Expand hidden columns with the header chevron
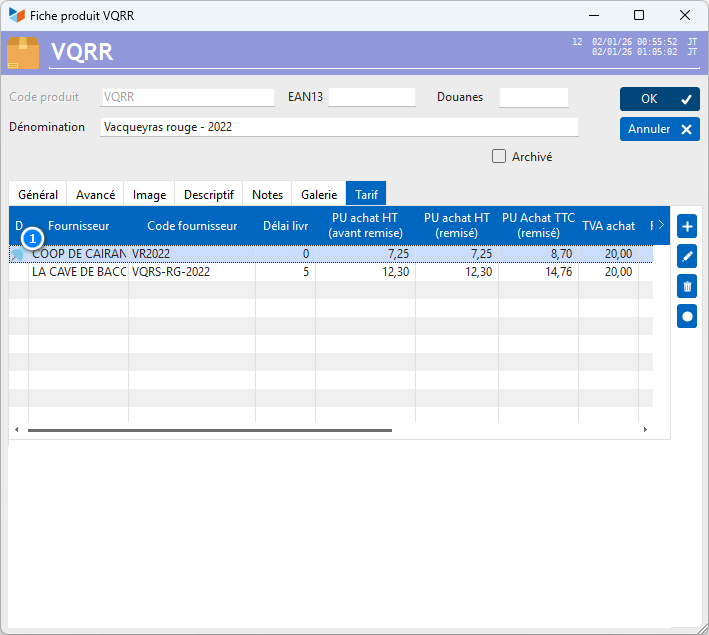The width and height of the screenshot is (709, 635). point(660,225)
